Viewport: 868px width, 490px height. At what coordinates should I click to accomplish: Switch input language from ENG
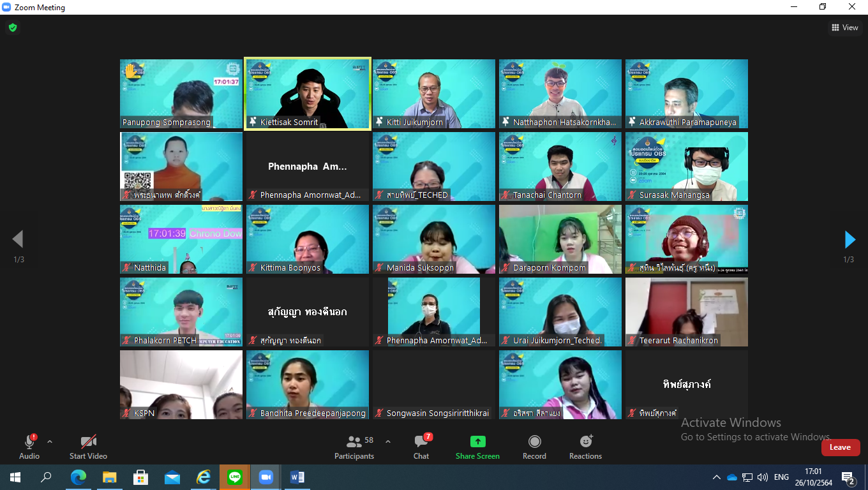click(781, 477)
